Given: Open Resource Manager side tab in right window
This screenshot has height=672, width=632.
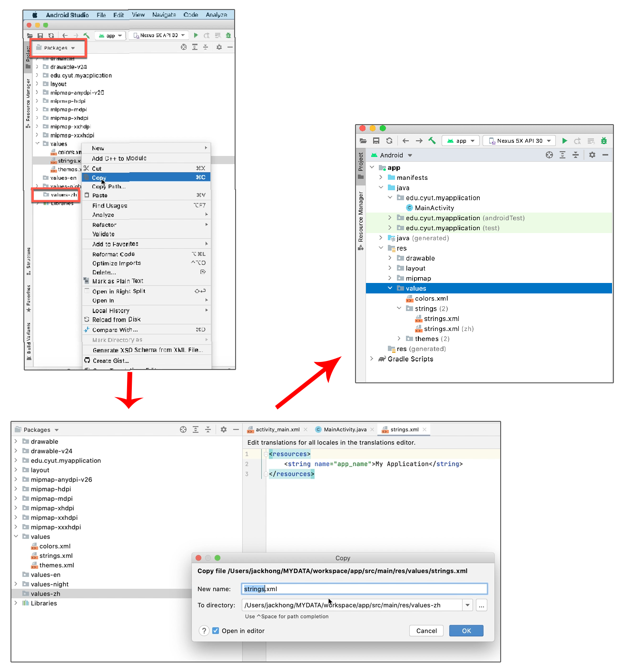Looking at the screenshot, I should click(361, 221).
